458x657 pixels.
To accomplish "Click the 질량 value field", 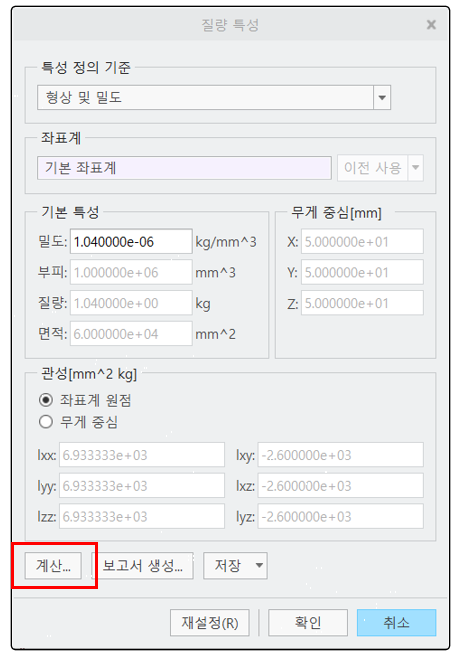I will click(131, 303).
